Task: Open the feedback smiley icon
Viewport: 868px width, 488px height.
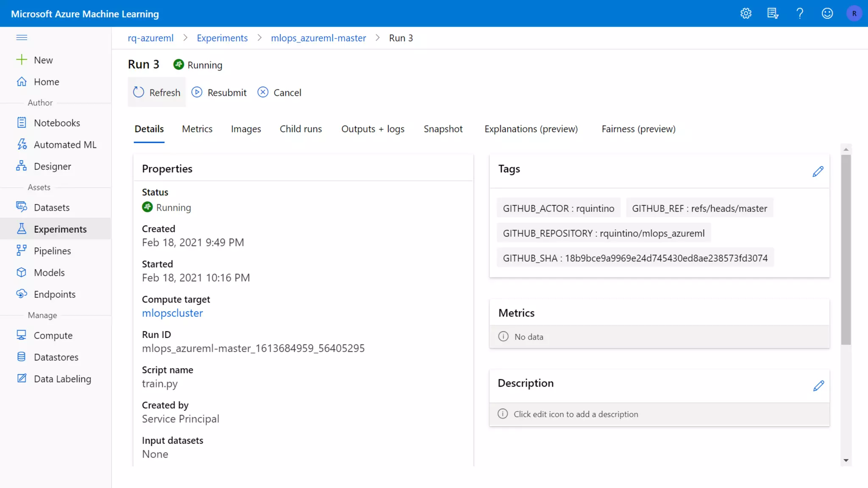Action: pyautogui.click(x=827, y=14)
